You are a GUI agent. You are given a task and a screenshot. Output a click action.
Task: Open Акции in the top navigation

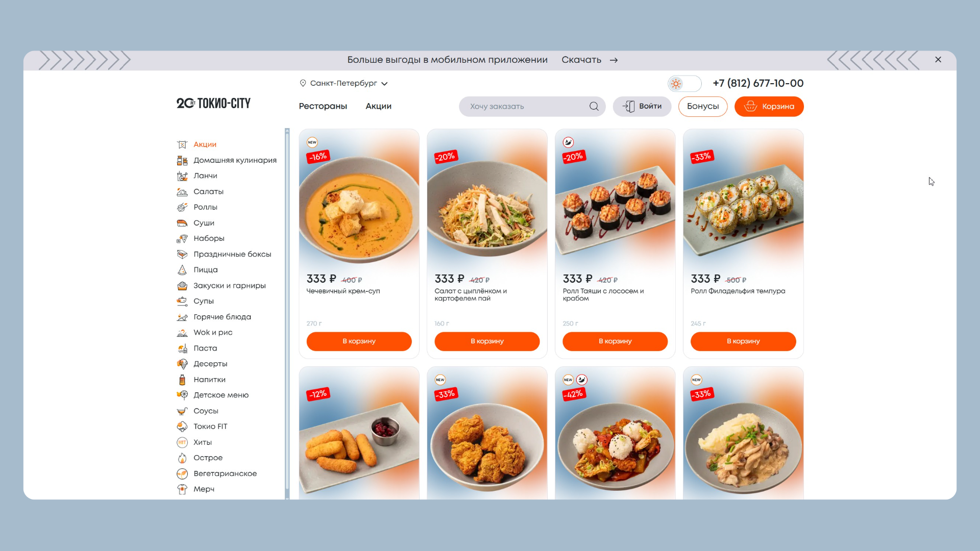[378, 106]
